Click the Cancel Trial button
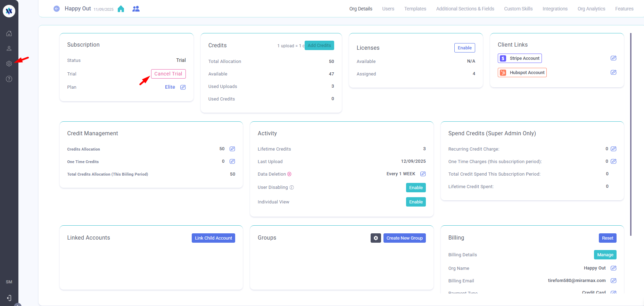The image size is (644, 306). pos(168,74)
